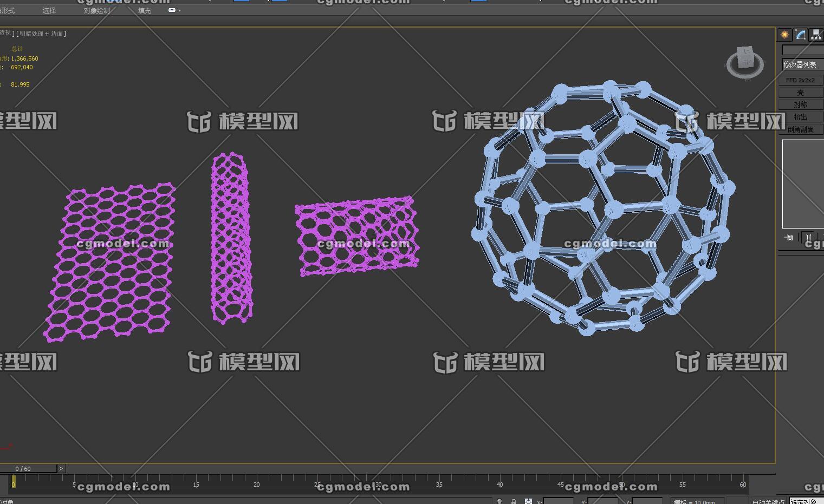824x504 pixels.
Task: Apply the 壳 shell modifier button
Action: point(801,93)
